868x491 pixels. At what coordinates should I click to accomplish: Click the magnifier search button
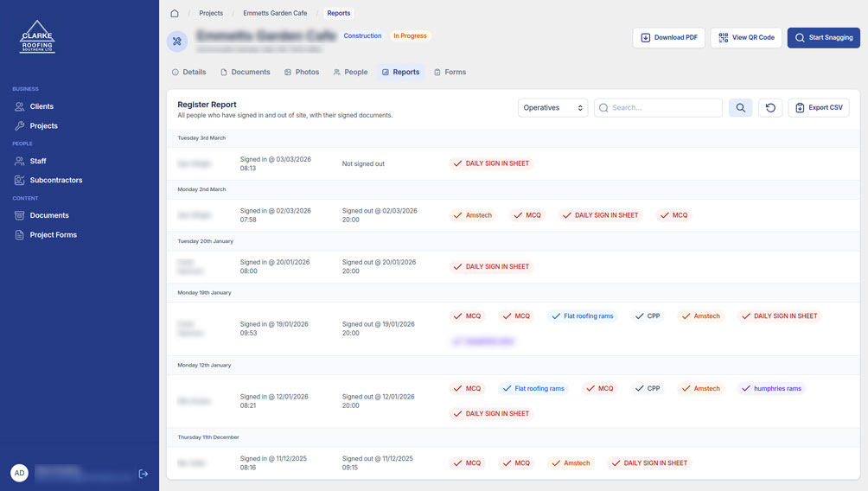tap(740, 108)
